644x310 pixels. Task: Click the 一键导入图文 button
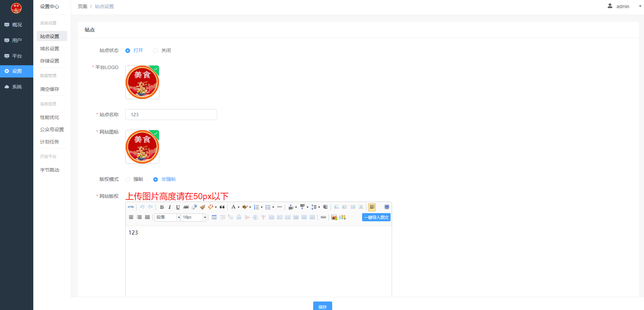(376, 217)
